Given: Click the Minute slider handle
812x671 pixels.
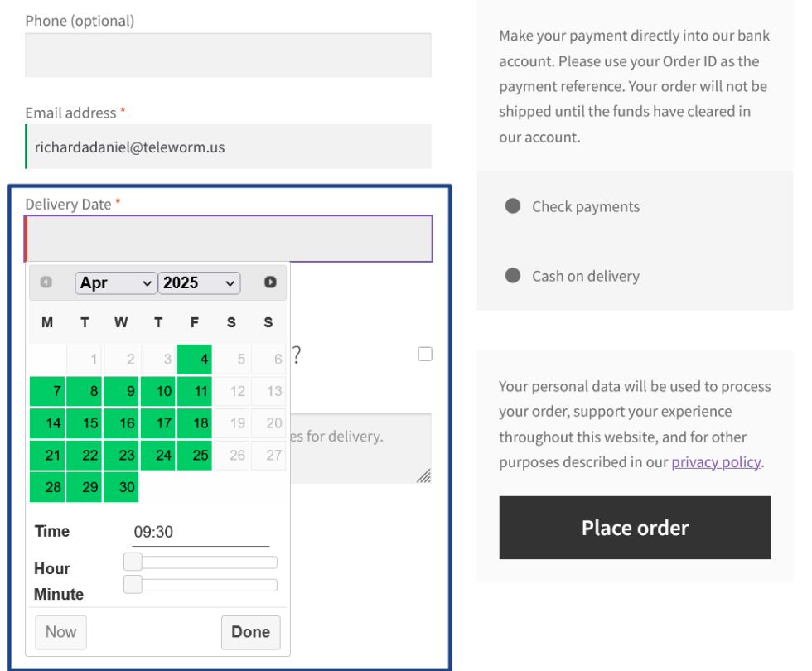Looking at the screenshot, I should 133,585.
